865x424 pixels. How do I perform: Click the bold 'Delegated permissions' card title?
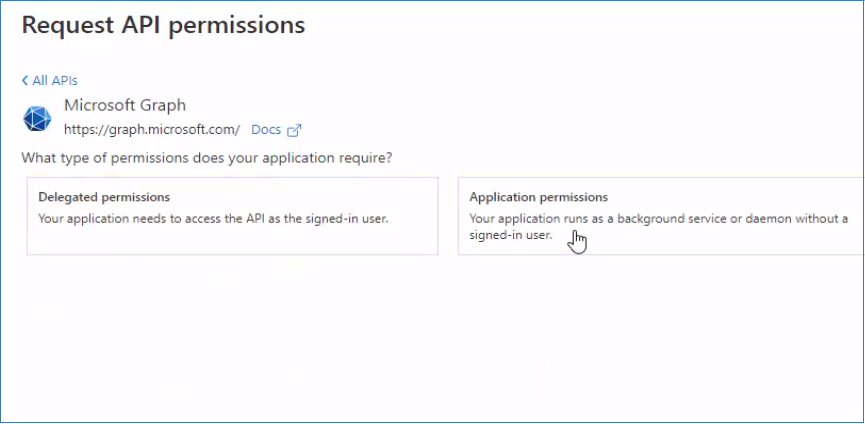pyautogui.click(x=104, y=197)
